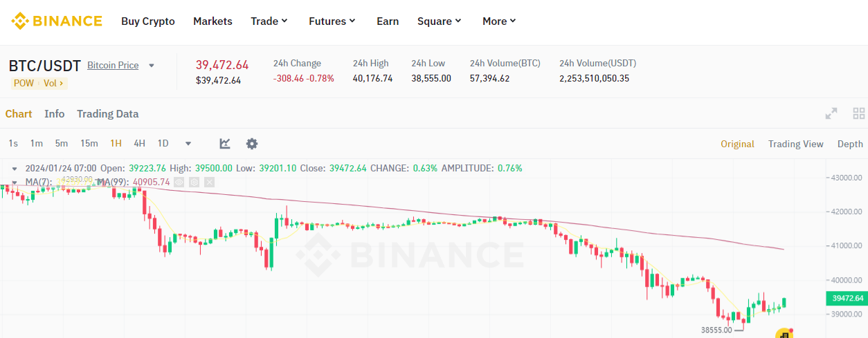
Task: Expand chart to fullscreen arrows icon
Action: [831, 113]
